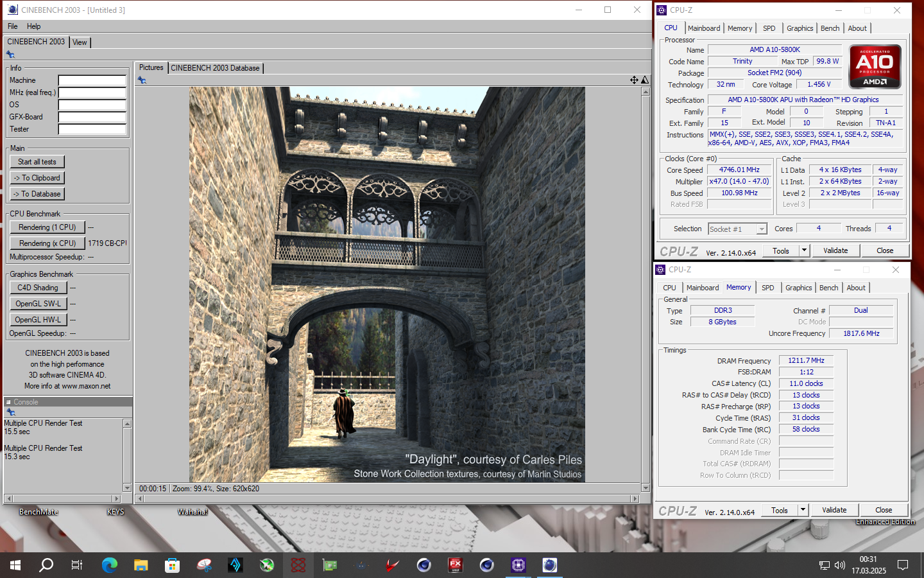Select the BenchMate desktop shortcut
The image size is (924, 578).
click(x=38, y=512)
